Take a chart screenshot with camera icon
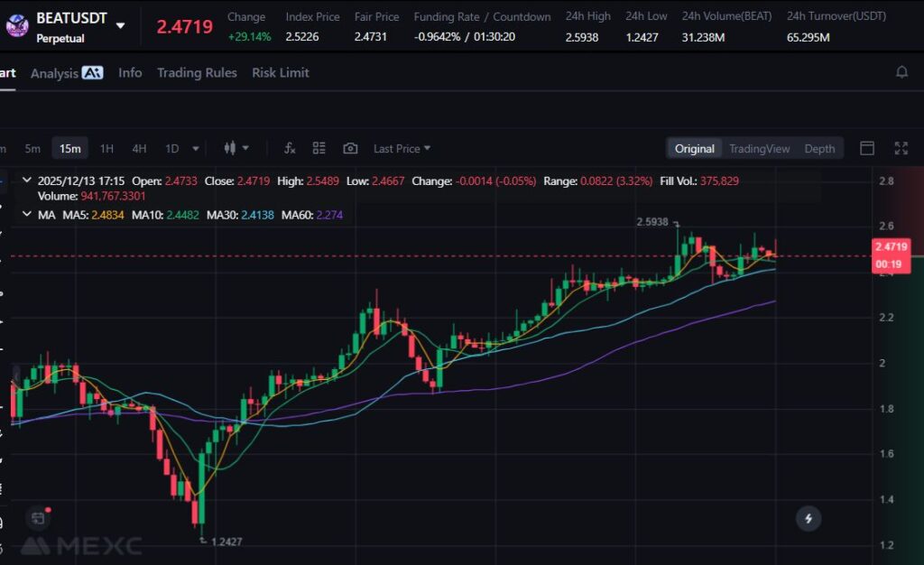This screenshot has width=924, height=565. click(350, 148)
